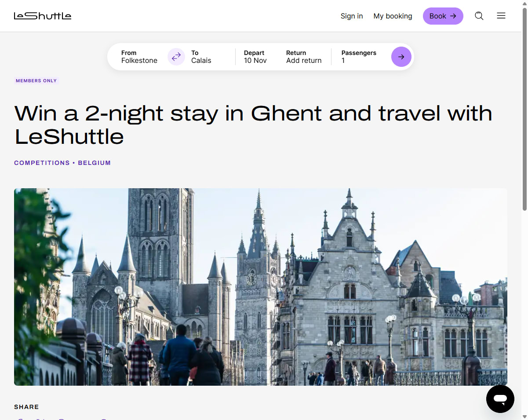Select the To Calais field
Image resolution: width=528 pixels, height=420 pixels.
point(201,57)
